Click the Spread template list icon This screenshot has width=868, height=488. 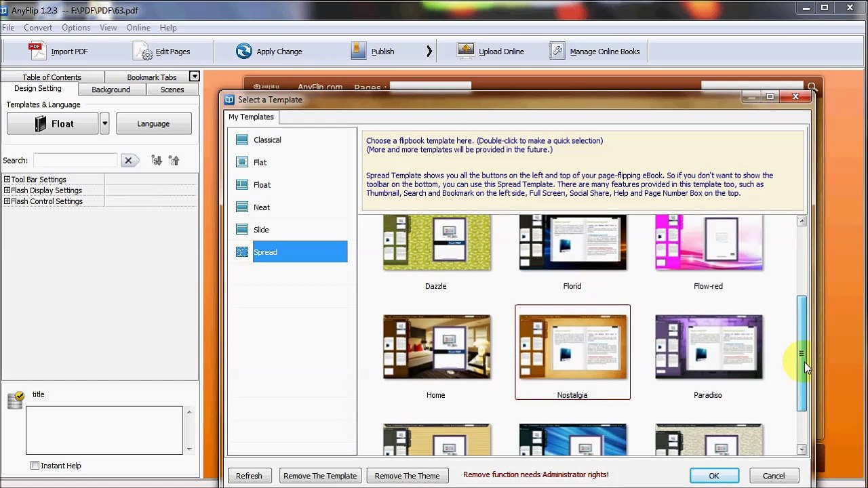pyautogui.click(x=242, y=251)
